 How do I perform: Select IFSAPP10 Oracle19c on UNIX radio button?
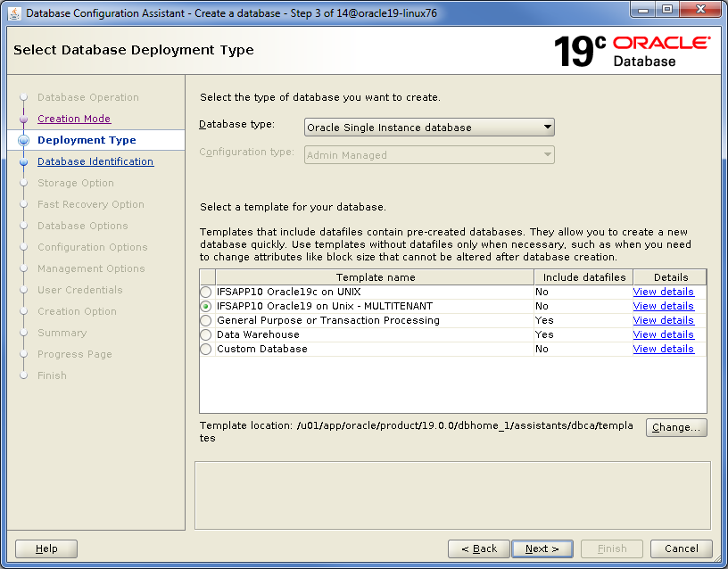tap(206, 292)
